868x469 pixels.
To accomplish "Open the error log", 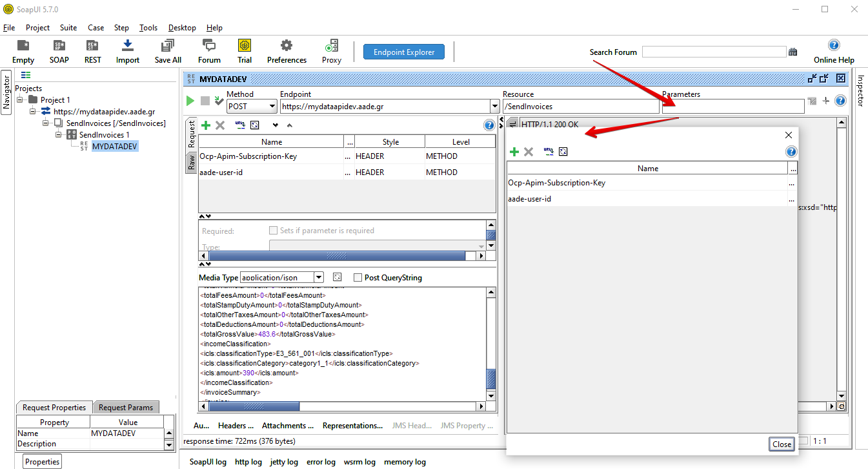I will [x=321, y=462].
